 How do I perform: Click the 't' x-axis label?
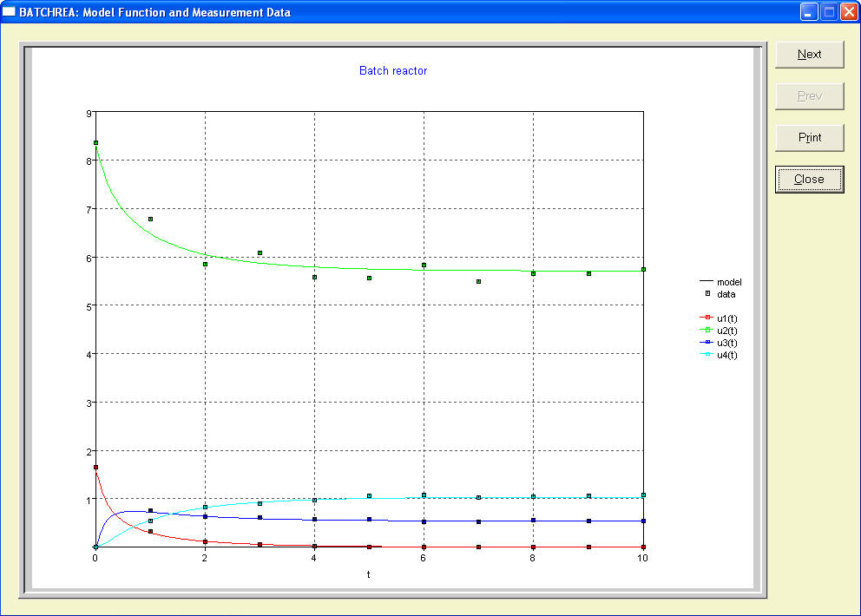coord(369,574)
